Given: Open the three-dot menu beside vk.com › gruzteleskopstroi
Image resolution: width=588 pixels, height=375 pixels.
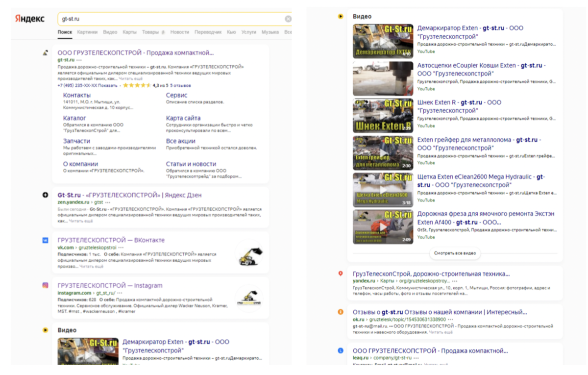Looking at the screenshot, I should (x=121, y=248).
